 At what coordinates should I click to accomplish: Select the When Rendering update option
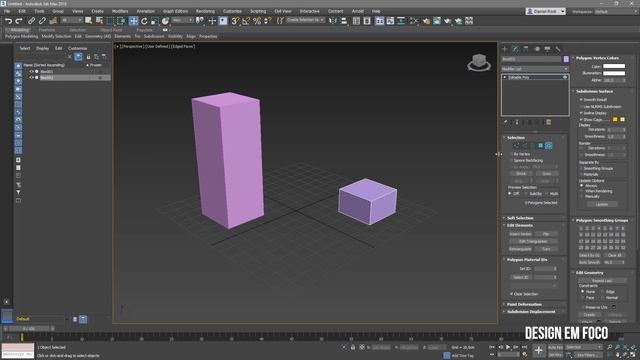click(582, 191)
